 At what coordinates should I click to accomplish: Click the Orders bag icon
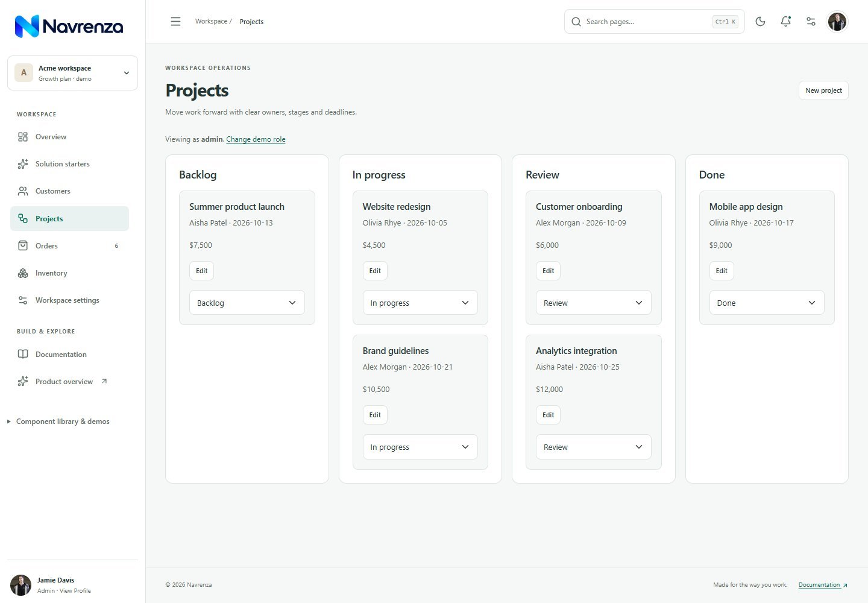click(x=23, y=245)
